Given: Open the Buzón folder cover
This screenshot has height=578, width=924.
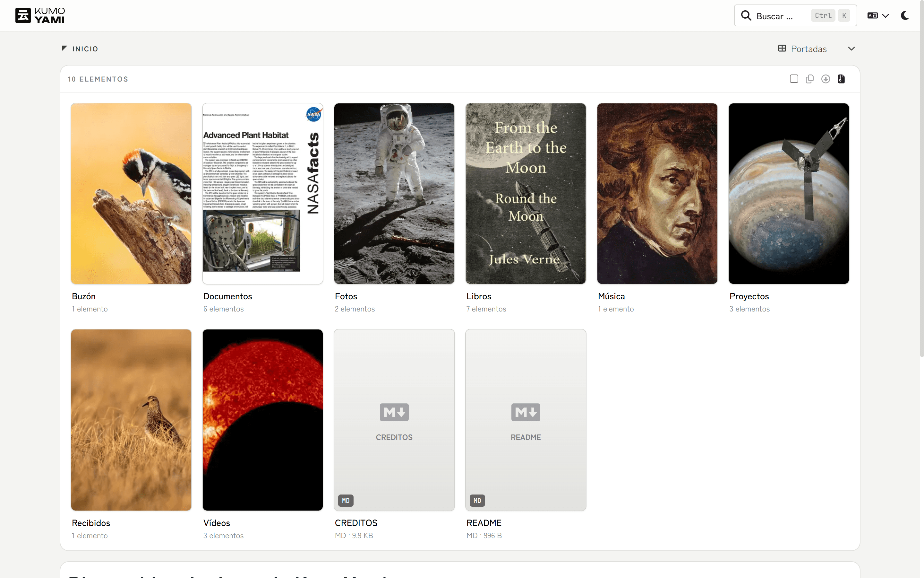Looking at the screenshot, I should coord(131,193).
